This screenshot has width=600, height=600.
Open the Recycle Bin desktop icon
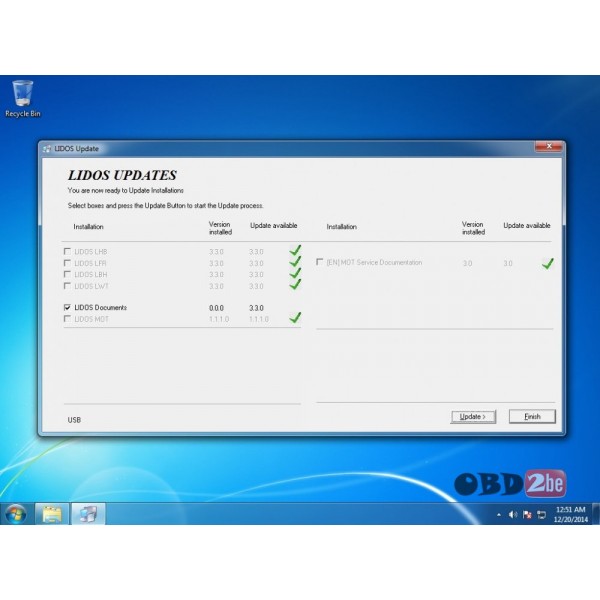[x=23, y=99]
